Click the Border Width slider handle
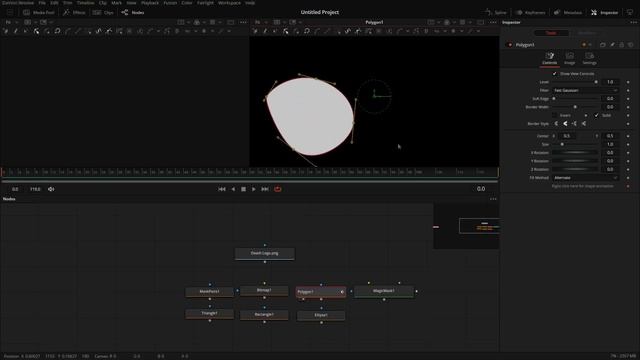 575,107
